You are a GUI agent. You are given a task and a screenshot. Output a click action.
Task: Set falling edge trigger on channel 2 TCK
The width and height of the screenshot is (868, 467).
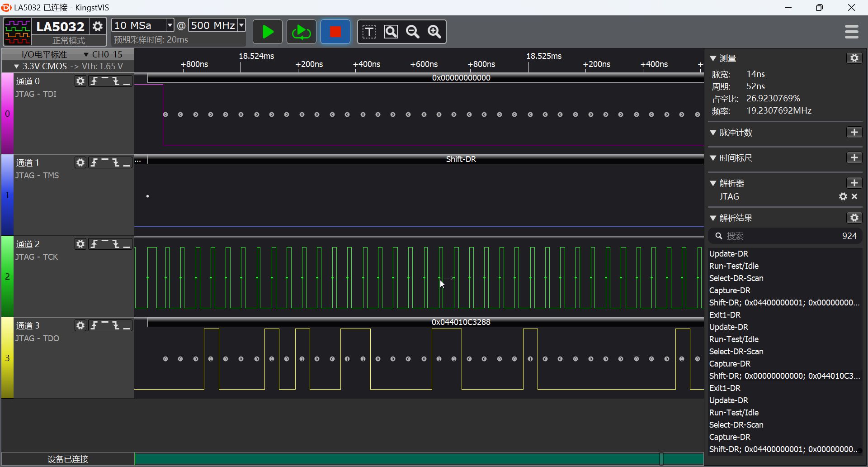click(x=116, y=244)
